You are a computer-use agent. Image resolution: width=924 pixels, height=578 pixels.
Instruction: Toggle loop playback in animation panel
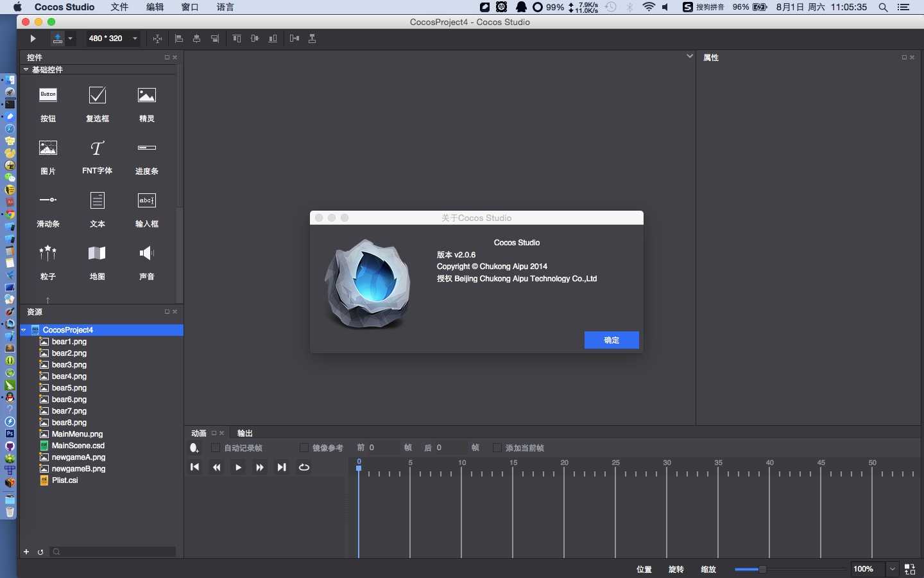pyautogui.click(x=304, y=468)
